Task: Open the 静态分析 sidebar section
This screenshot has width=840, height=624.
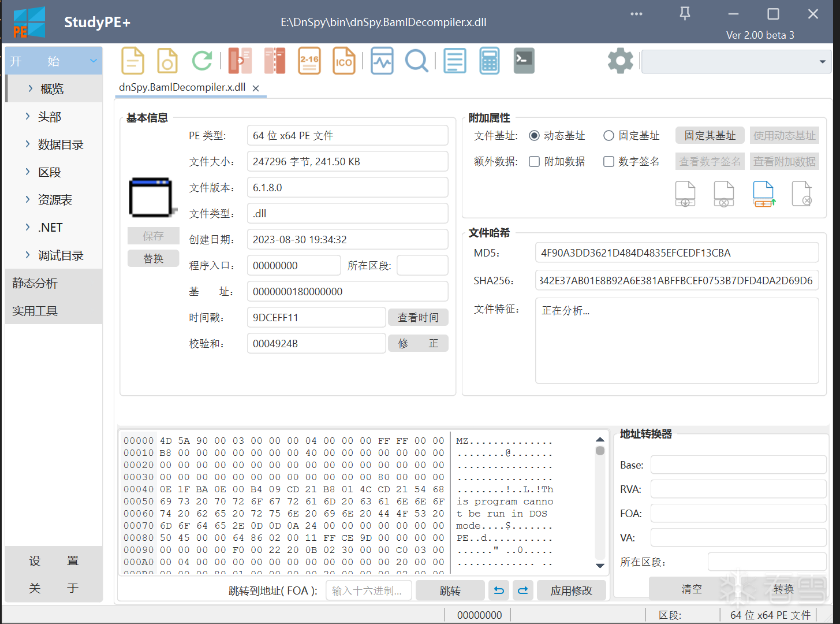Action: coord(54,283)
